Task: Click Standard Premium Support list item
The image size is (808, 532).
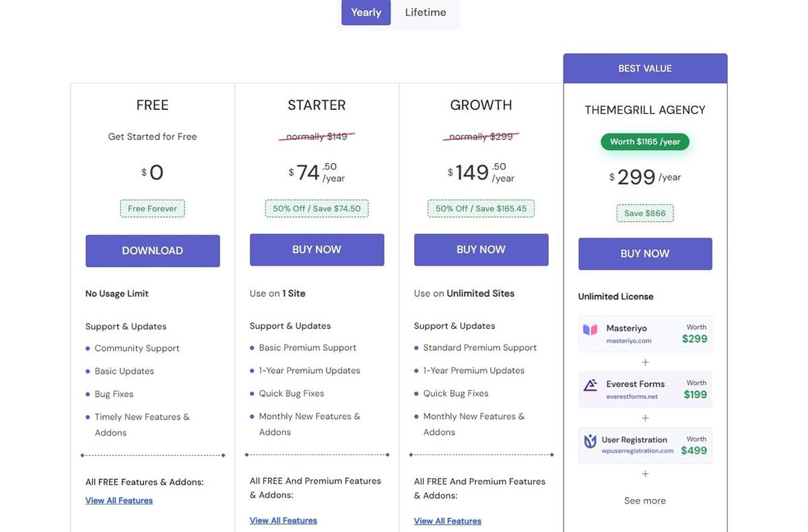Action: 480,347
